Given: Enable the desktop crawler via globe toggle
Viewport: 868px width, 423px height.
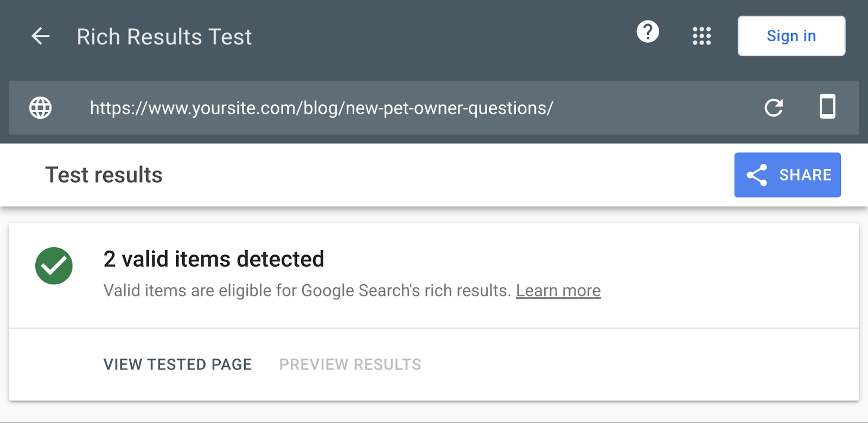Looking at the screenshot, I should [40, 108].
